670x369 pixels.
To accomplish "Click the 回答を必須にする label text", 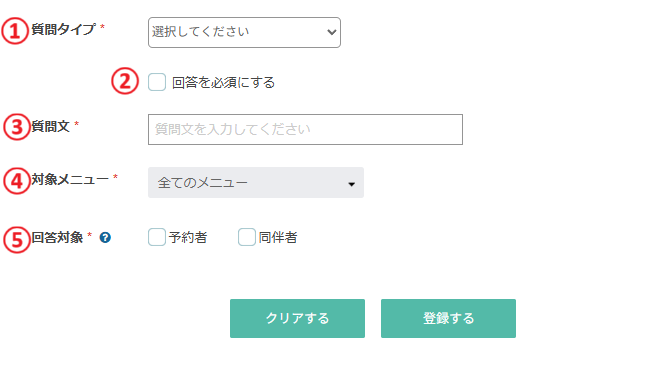I will [x=223, y=82].
